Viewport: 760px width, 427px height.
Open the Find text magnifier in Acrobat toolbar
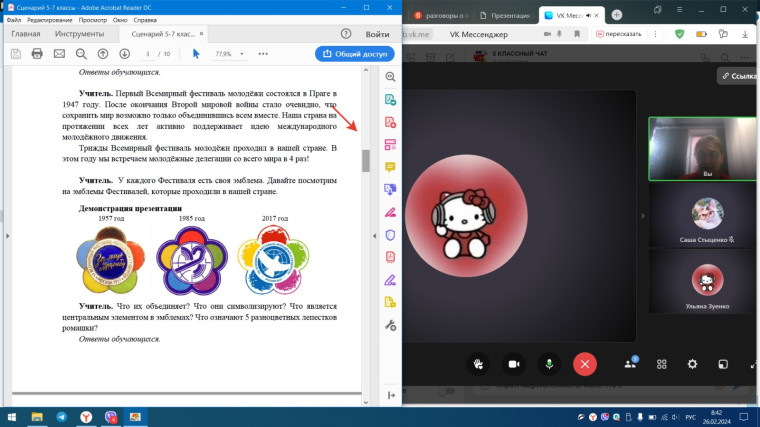click(x=81, y=54)
